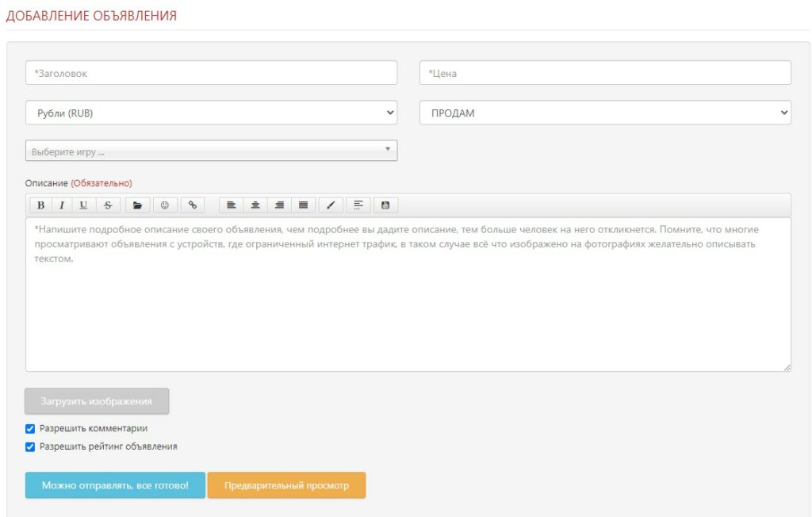Open the 'Рубли (RUB)' currency dropdown
The image size is (812, 517).
pos(211,113)
